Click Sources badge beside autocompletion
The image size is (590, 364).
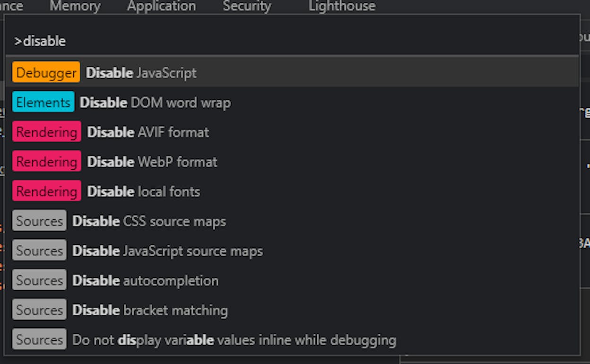(x=40, y=280)
